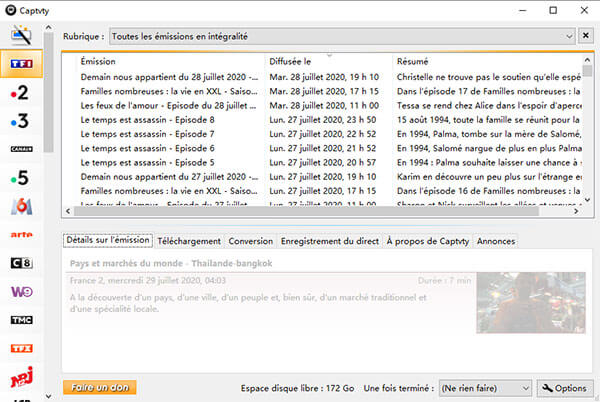The image size is (600, 402).
Task: Select 'Demain nous appartient du 28 juillet 2020'
Action: [169, 77]
